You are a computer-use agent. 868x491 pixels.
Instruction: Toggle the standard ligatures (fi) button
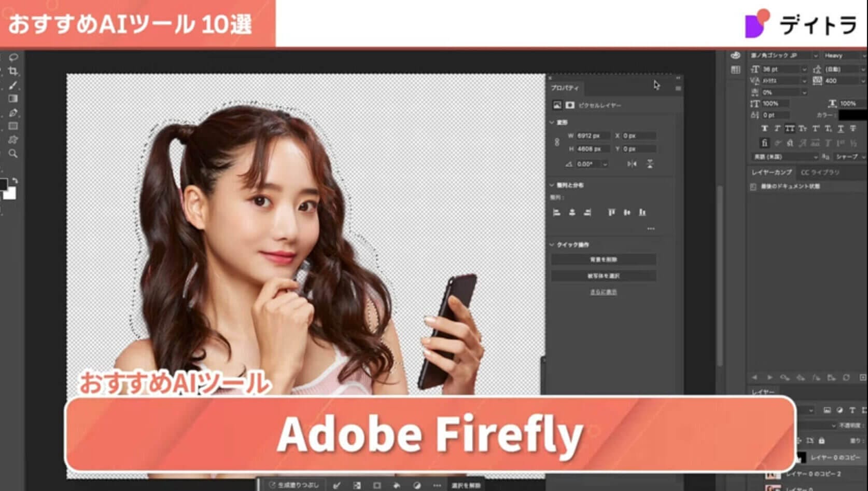pyautogui.click(x=764, y=143)
